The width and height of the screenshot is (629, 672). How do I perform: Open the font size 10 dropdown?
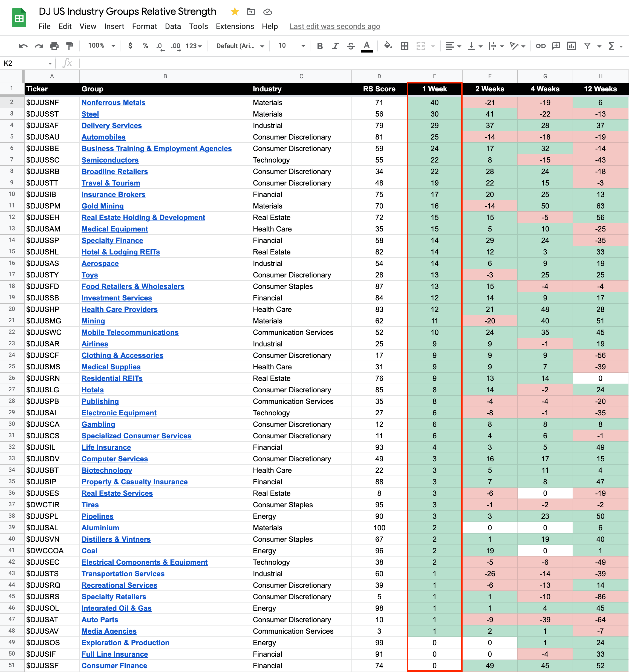(x=292, y=46)
